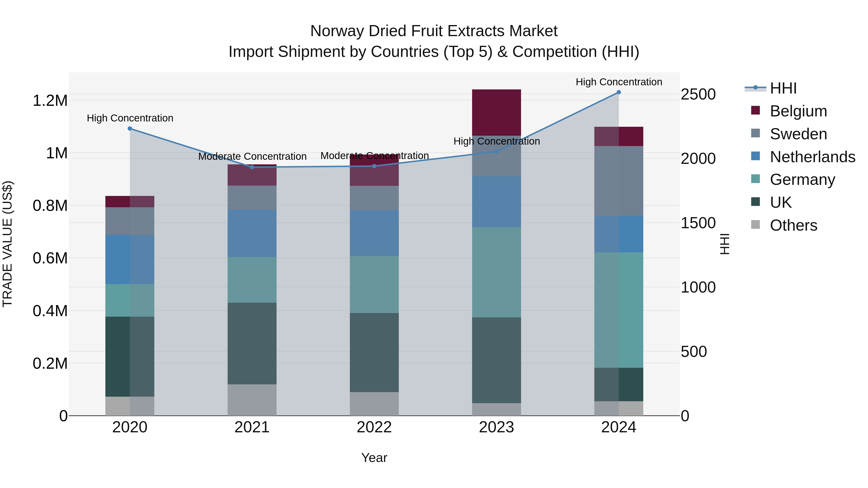Select the Germany legend label
This screenshot has height=488, width=868.
coord(802,180)
